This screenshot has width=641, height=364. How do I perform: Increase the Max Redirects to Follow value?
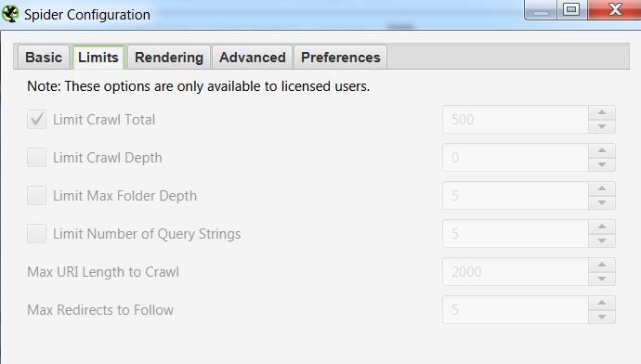[x=602, y=303]
